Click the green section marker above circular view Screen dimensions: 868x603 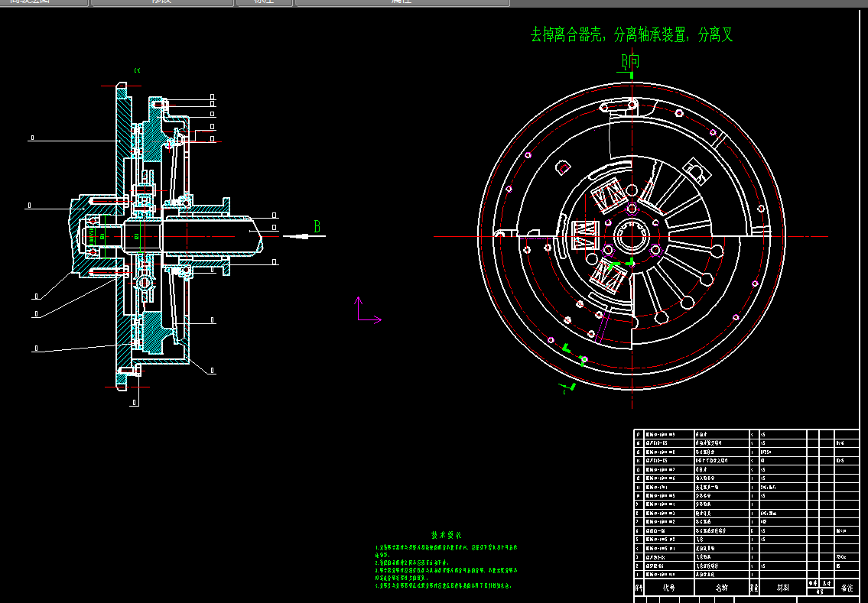click(x=630, y=75)
